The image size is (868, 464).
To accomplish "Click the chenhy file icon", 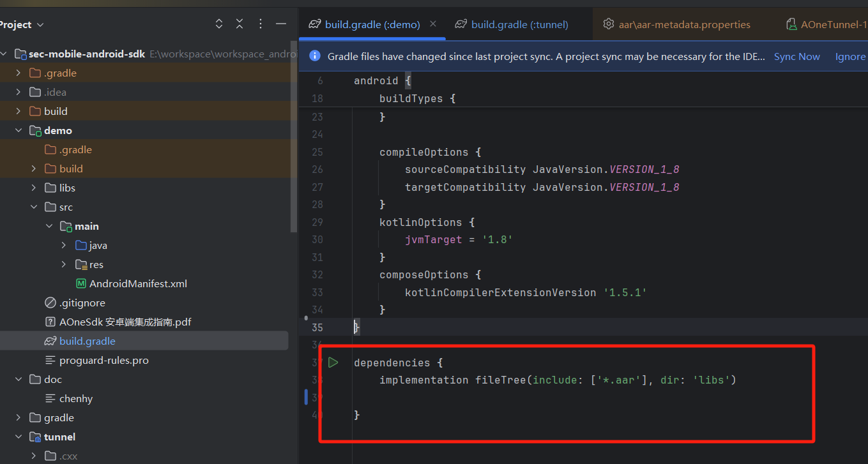I will click(x=50, y=399).
